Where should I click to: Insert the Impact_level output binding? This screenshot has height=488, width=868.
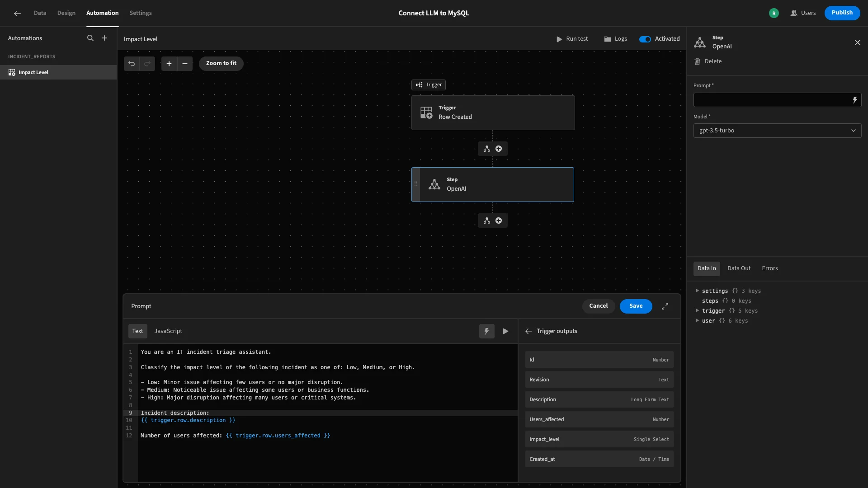(599, 439)
